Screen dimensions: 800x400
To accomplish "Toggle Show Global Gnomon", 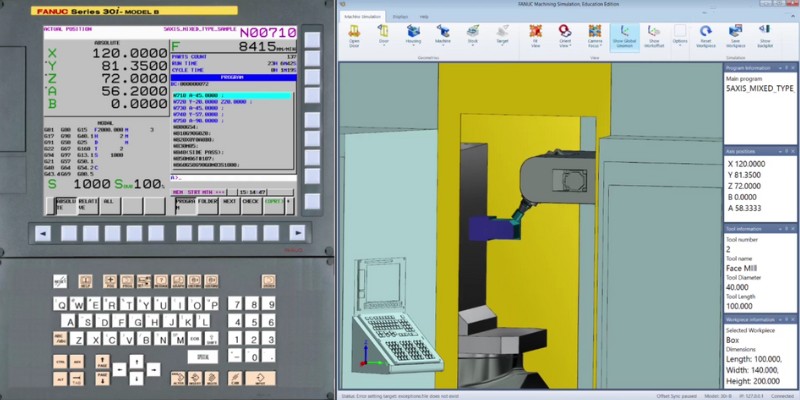I will coord(625,37).
